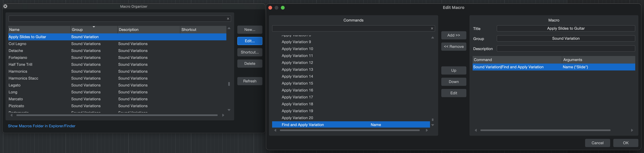Select the Pizzicato macro
Screen dimensions: 644x153
point(117,106)
